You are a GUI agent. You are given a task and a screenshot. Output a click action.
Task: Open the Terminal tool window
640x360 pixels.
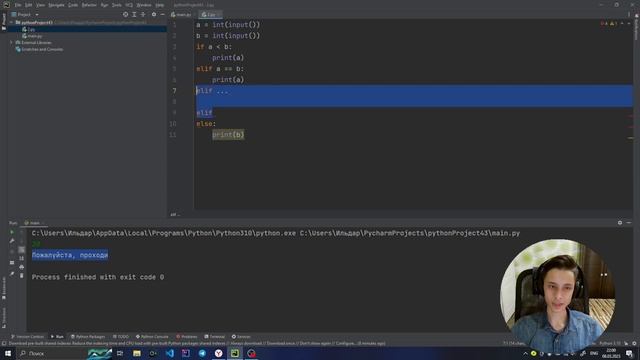pos(215,337)
